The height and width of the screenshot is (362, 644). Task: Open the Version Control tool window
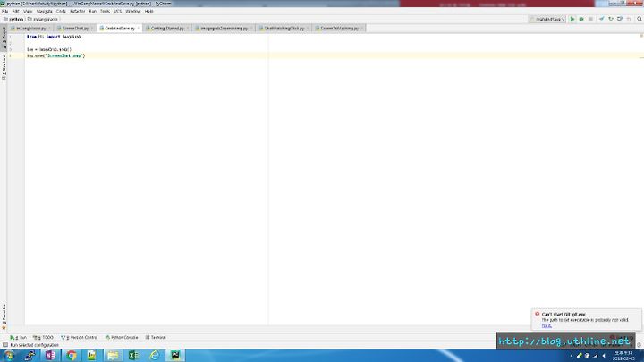pyautogui.click(x=80, y=337)
